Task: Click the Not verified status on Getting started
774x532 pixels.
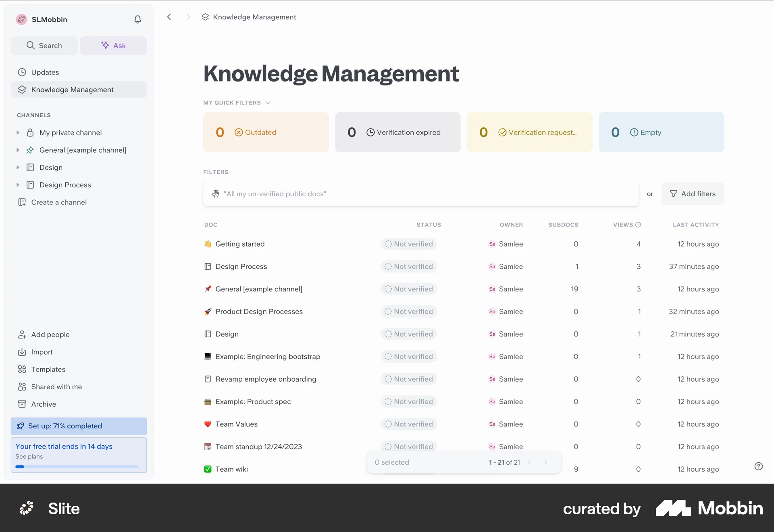Action: coord(408,244)
